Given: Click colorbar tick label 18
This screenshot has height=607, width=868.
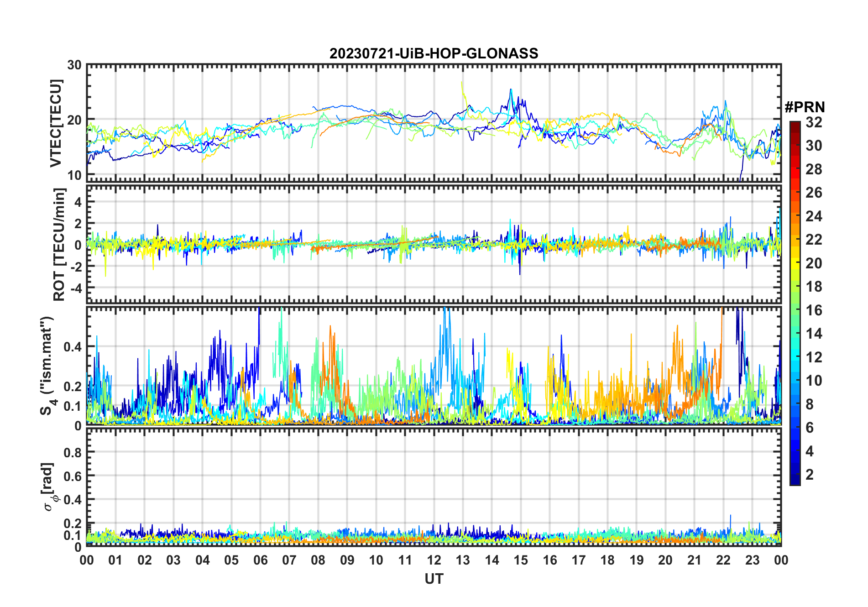Looking at the screenshot, I should (x=814, y=287).
